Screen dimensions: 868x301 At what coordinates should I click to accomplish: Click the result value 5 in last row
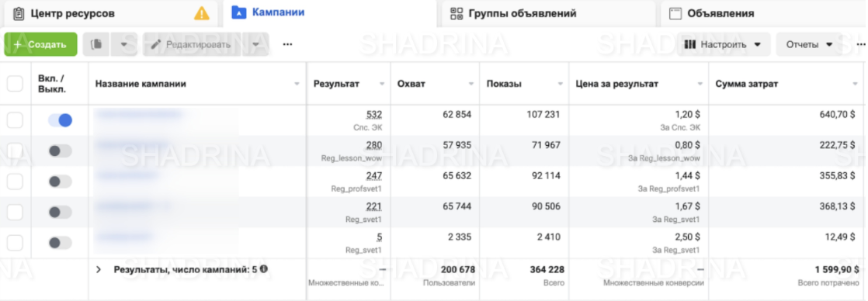[379, 237]
